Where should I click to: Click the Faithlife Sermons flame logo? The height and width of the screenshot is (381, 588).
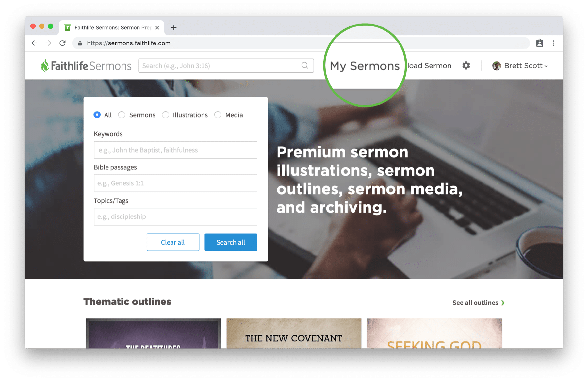coord(45,65)
